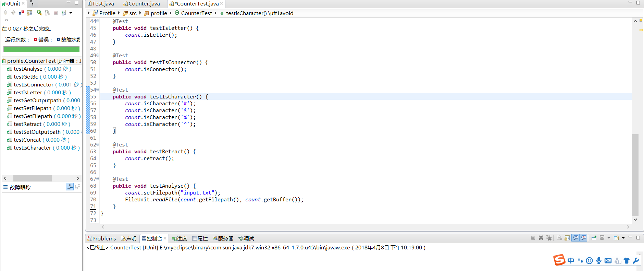Toggle show failures only in JUnit

(x=21, y=13)
